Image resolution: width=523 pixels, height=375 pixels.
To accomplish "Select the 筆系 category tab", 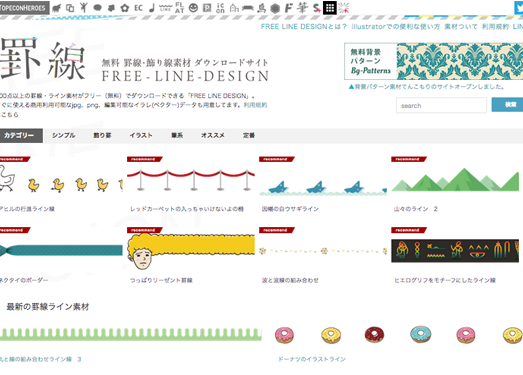I will click(177, 135).
